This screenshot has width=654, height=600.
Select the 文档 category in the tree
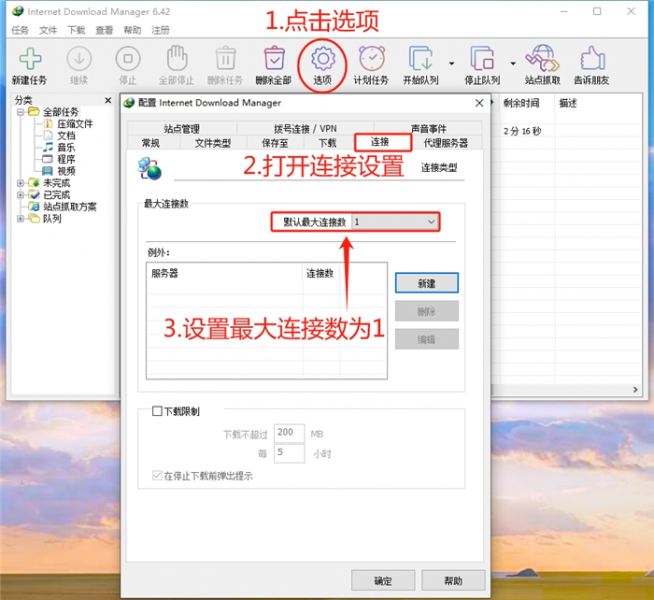66,136
